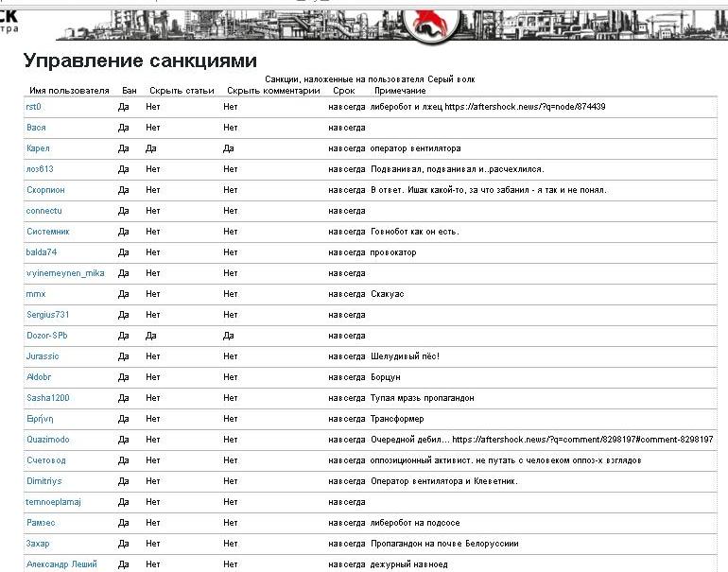This screenshot has width=728, height=572.
Task: Click the note 'Подванивал, подванивал и..расчехлился.'
Action: 458,169
